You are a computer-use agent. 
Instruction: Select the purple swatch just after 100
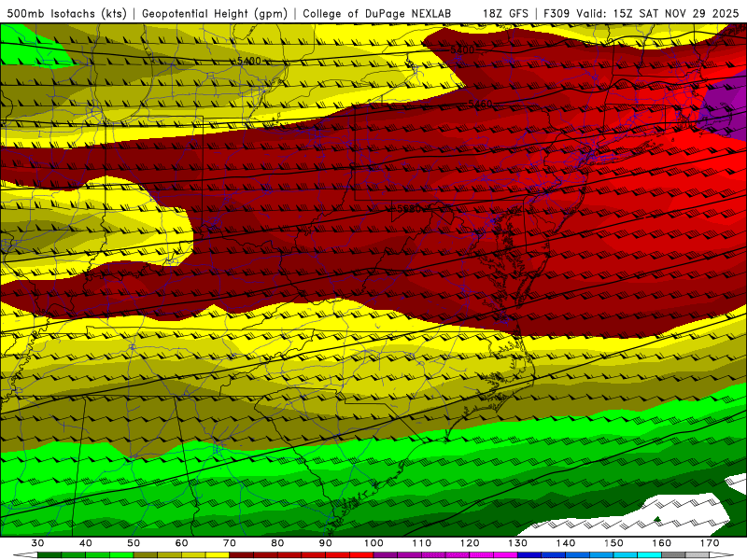tap(386, 555)
